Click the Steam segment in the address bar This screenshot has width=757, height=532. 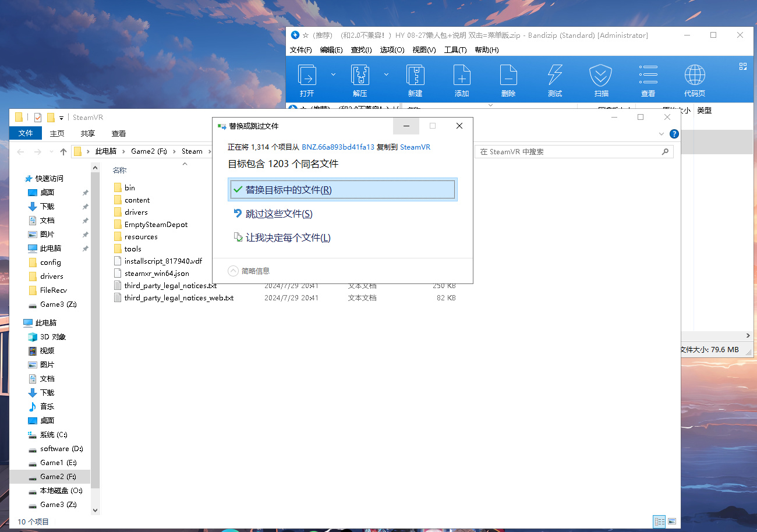coord(192,151)
